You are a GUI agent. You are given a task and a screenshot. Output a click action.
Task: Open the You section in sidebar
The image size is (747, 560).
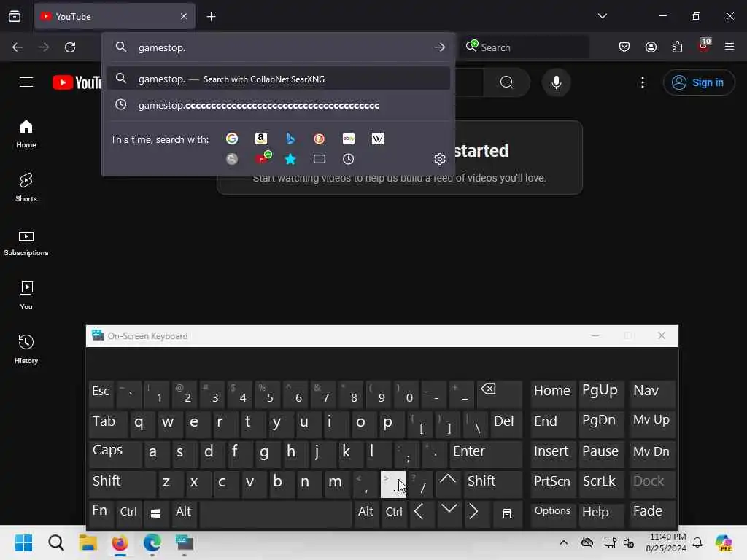pyautogui.click(x=26, y=296)
